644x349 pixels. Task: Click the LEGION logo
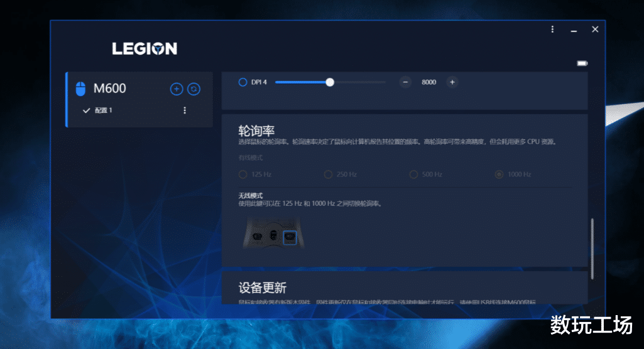[145, 49]
